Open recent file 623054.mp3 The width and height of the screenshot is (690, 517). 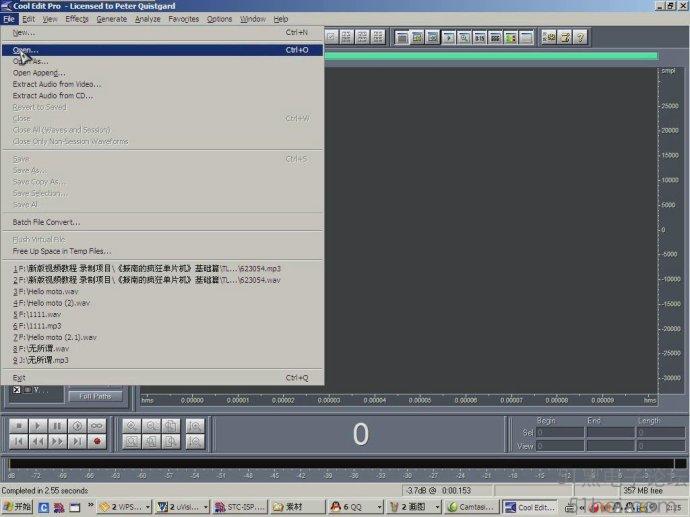[x=162, y=268]
